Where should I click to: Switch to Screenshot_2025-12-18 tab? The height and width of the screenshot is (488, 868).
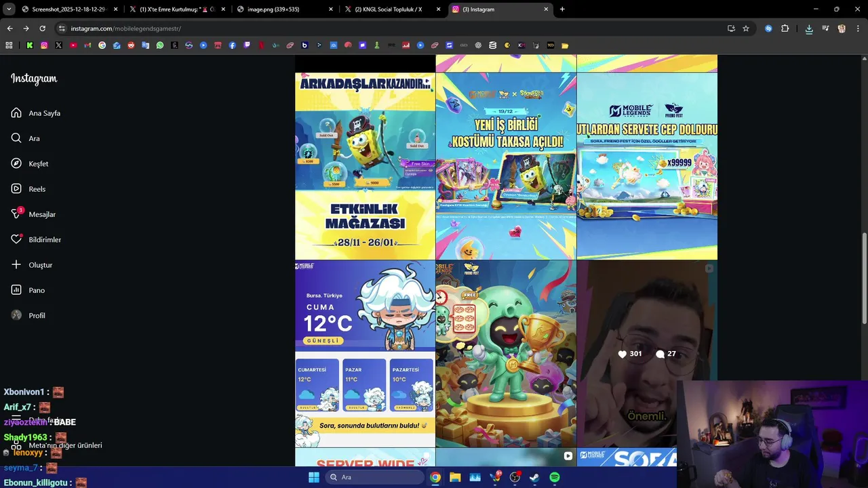coord(70,9)
